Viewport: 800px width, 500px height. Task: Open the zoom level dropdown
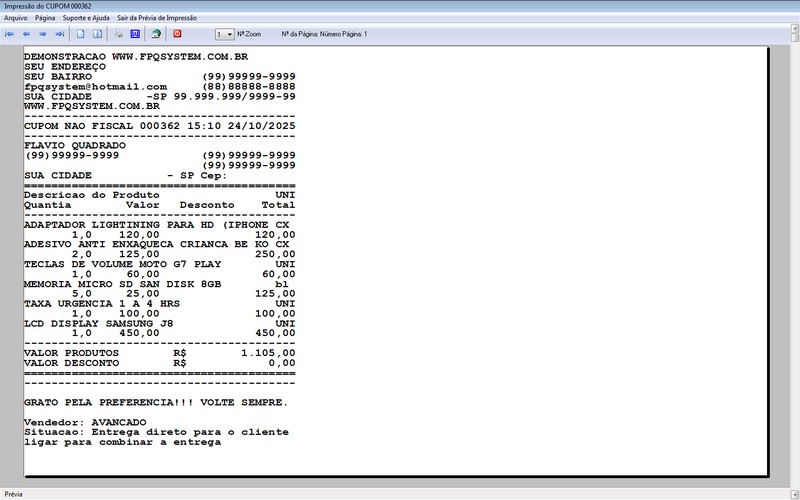click(x=229, y=34)
